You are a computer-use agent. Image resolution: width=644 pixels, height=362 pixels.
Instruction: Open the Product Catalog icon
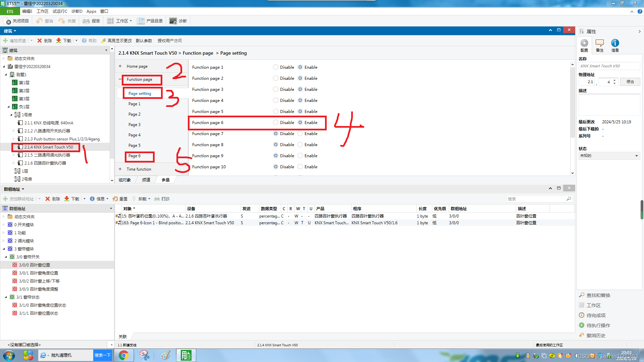[141, 21]
